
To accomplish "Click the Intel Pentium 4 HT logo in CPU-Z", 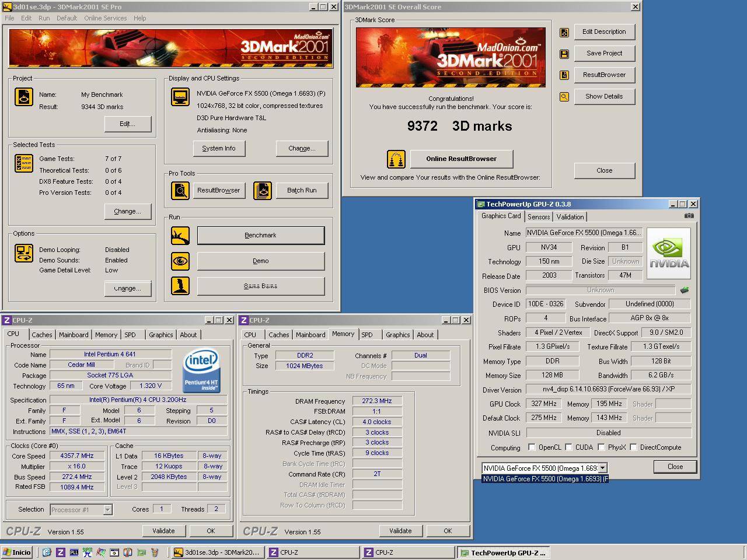I will [x=201, y=370].
